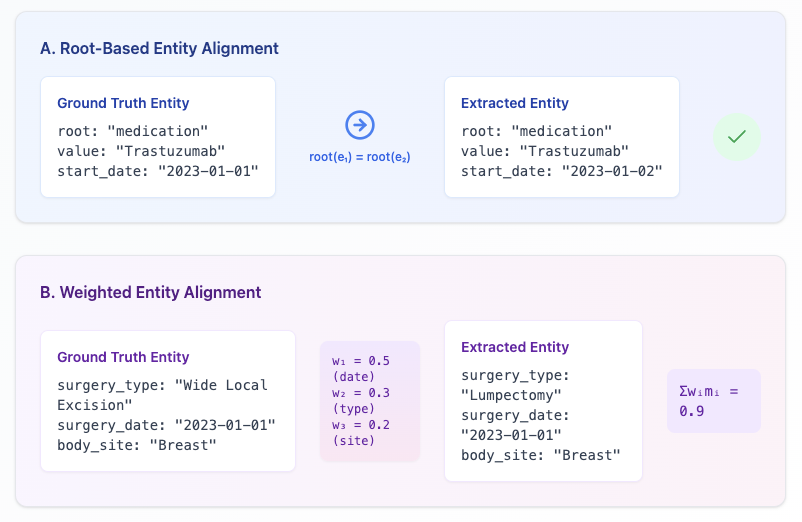This screenshot has height=522, width=802.
Task: Click "Extracted Entity" title in section A
Action: pos(515,103)
